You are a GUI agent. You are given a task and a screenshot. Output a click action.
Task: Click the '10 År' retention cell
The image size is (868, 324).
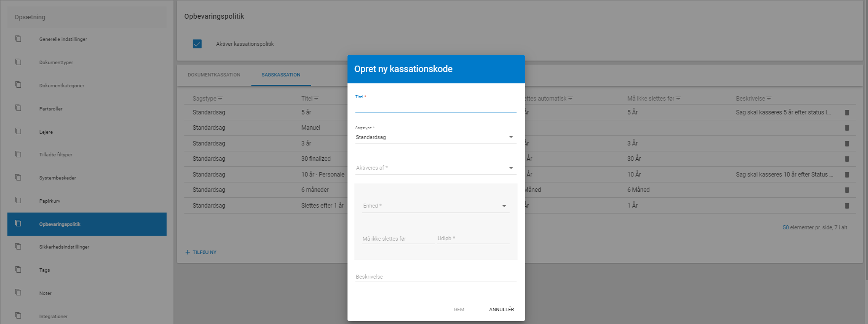(x=634, y=175)
